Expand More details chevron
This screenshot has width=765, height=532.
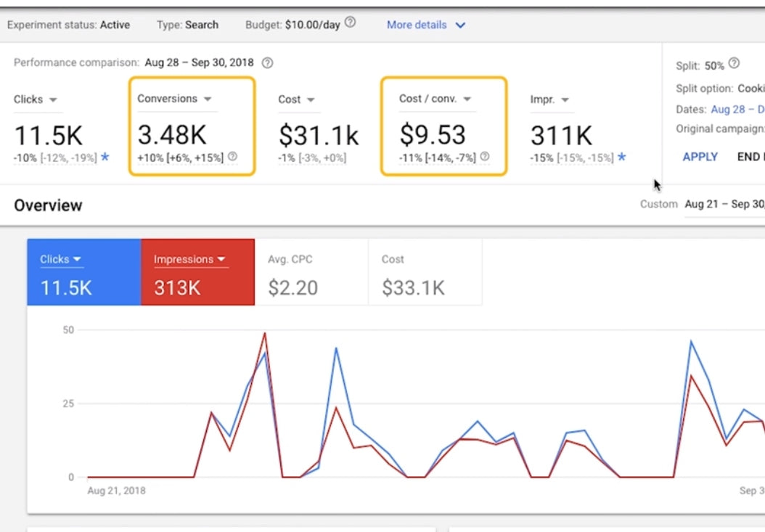pos(459,25)
